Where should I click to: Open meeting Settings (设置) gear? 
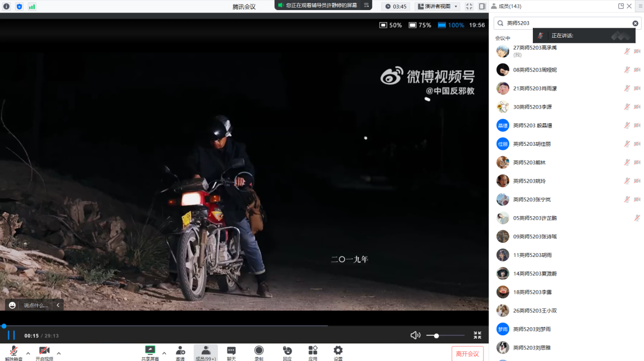point(338,351)
